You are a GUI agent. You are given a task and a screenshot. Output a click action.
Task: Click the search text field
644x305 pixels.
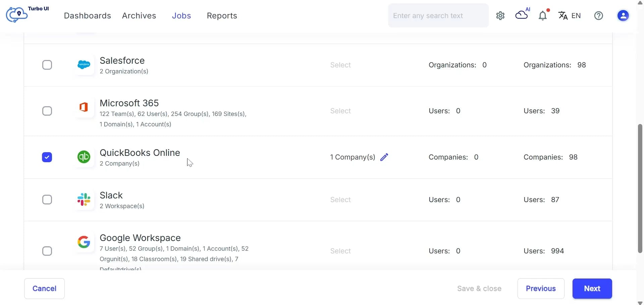(438, 16)
